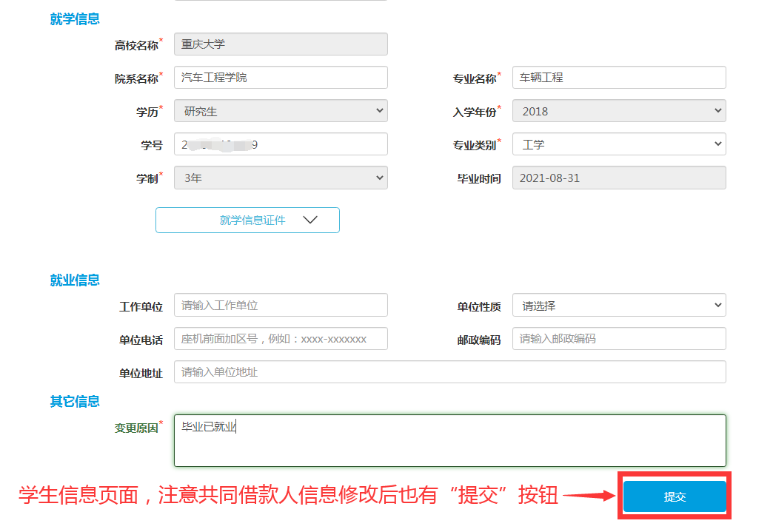The width and height of the screenshot is (773, 532).
Task: Edit the 院系名称 field 汽车工程学院
Action: tap(281, 78)
